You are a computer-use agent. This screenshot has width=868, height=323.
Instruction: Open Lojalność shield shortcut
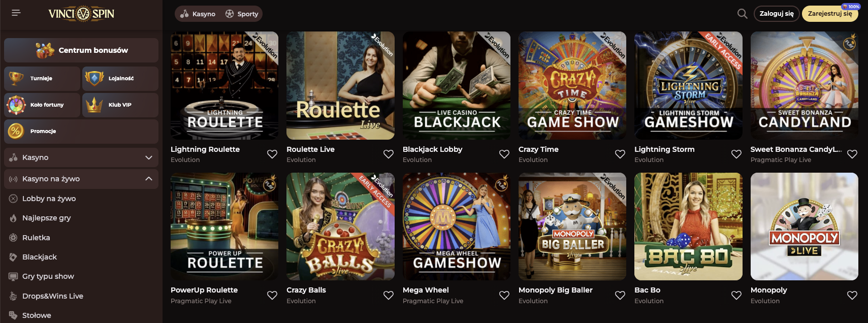click(120, 78)
